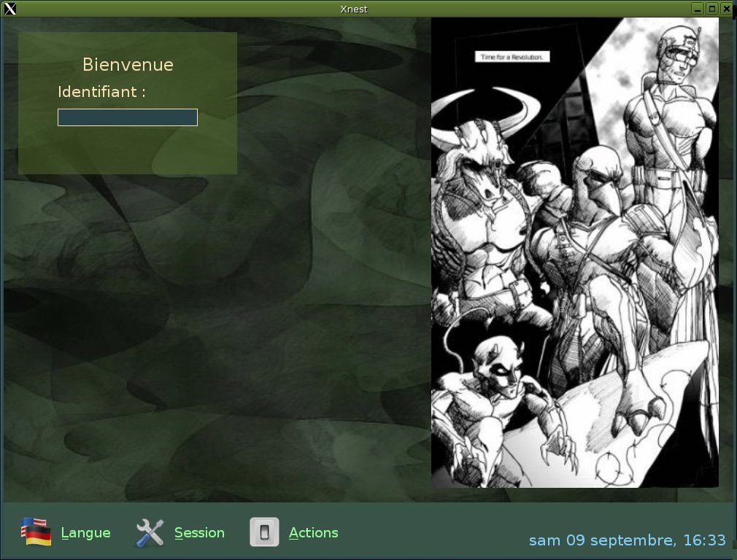Maximize the Xnest window
Screen dimensions: 737x560
[712, 9]
